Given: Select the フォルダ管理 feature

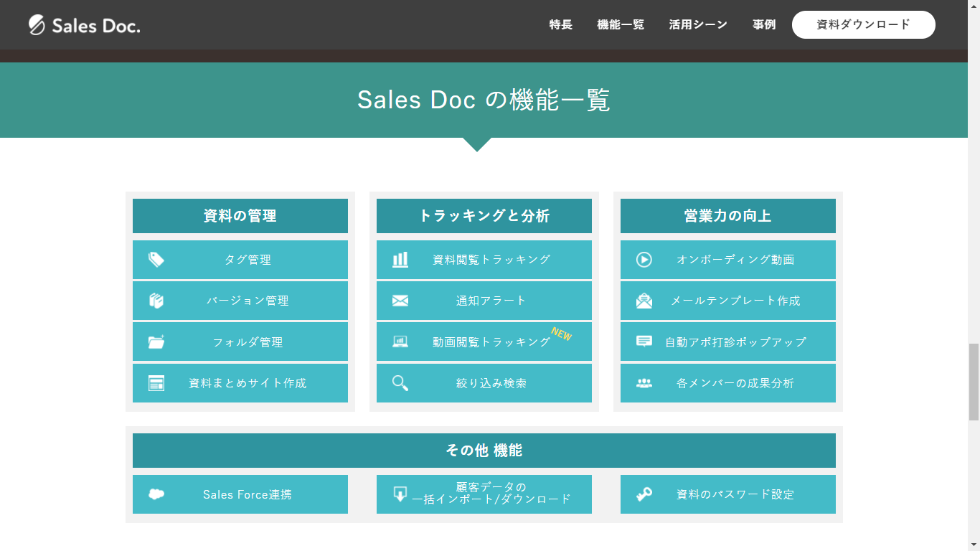Looking at the screenshot, I should [x=240, y=342].
